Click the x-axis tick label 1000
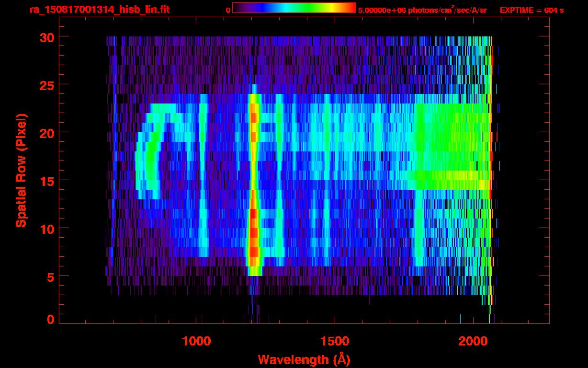The height and width of the screenshot is (368, 588). [196, 341]
